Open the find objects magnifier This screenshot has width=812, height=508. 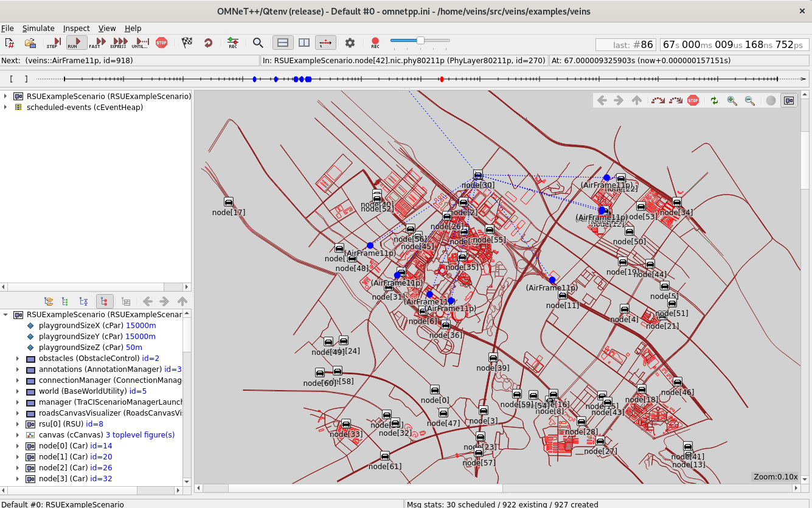[x=258, y=43]
